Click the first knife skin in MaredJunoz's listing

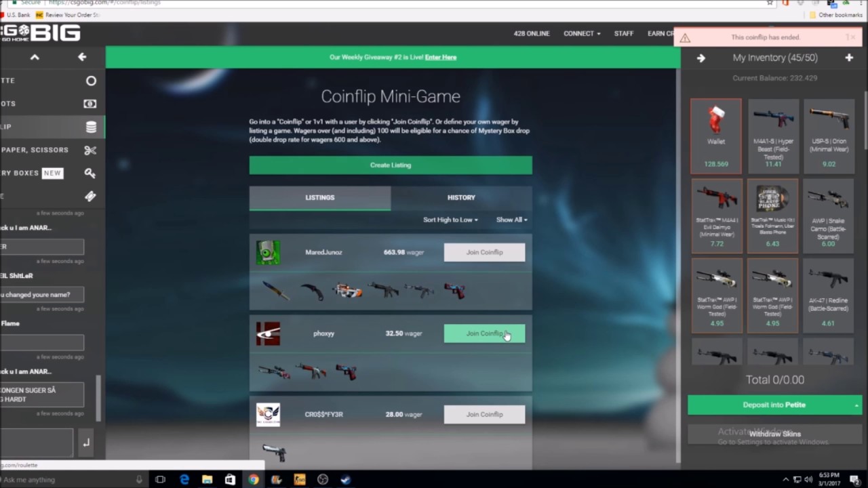(276, 291)
